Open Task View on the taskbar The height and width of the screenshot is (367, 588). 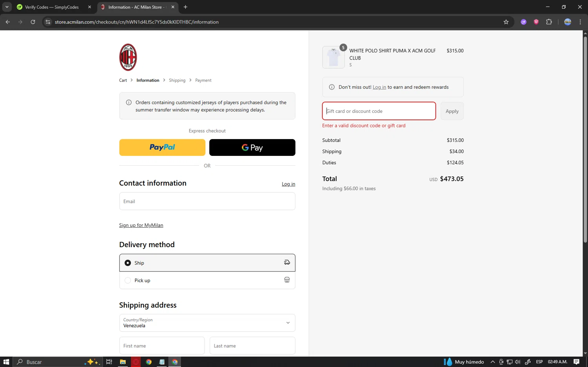[109, 362]
